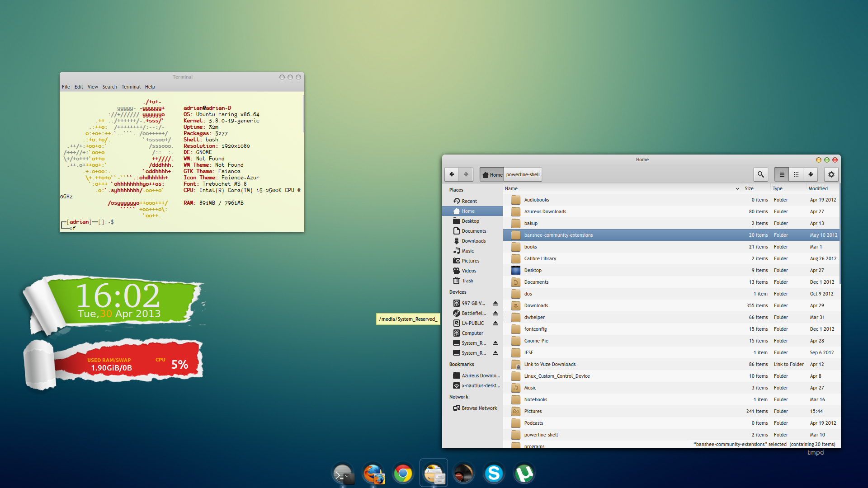Select the Azureus Downloads folder row
The image size is (868, 488).
(x=671, y=211)
